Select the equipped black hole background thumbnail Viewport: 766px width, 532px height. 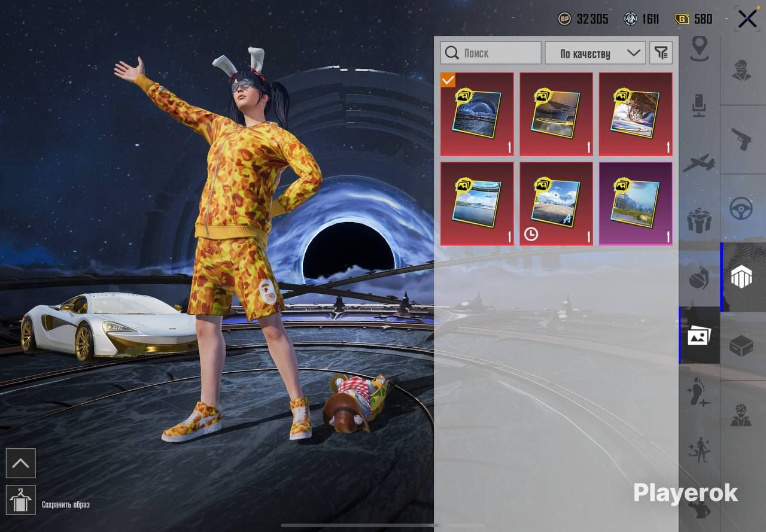click(x=477, y=114)
